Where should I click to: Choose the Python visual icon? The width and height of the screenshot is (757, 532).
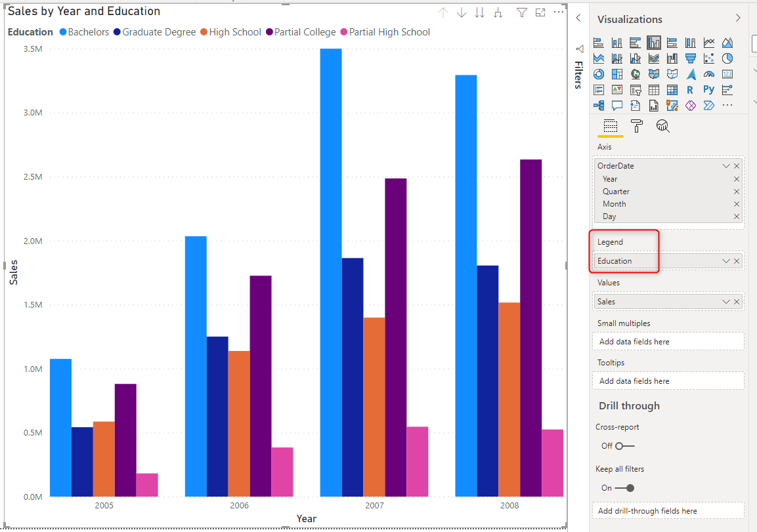tap(708, 90)
